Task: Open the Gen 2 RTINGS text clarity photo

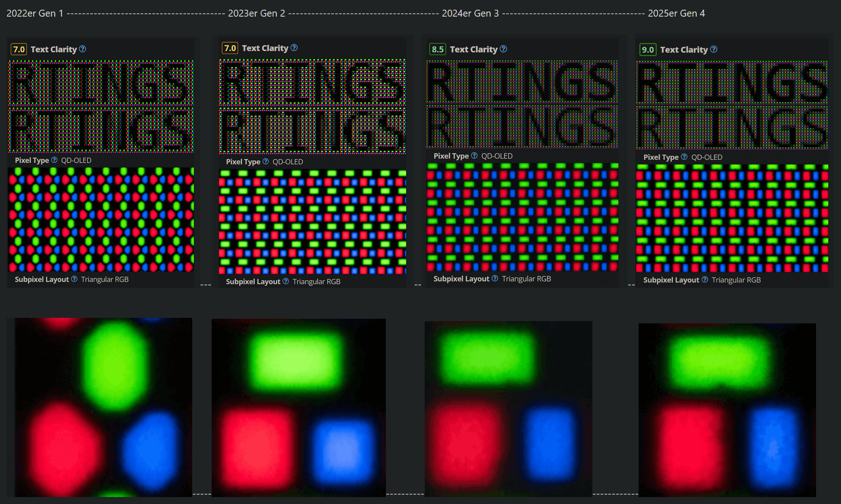Action: [x=312, y=107]
